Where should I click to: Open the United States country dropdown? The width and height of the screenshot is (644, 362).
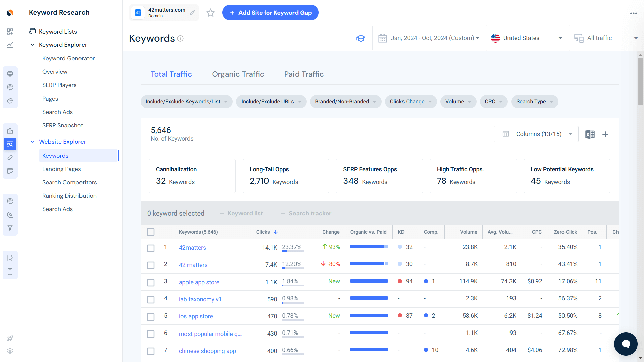point(527,38)
